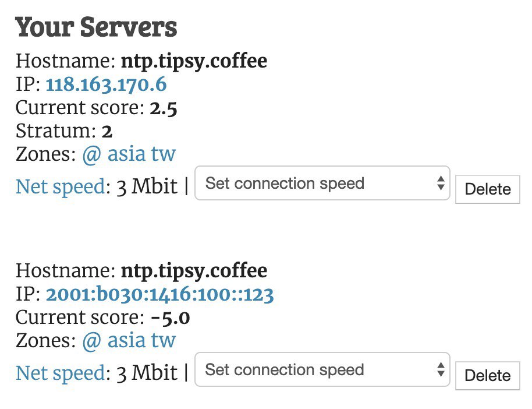The width and height of the screenshot is (532, 409).
Task: Click the current score value -5.0
Action: coord(171,318)
